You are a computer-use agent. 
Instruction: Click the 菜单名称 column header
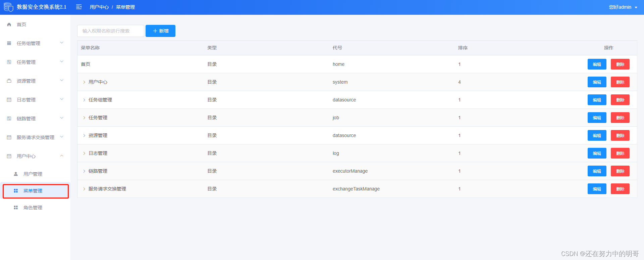(x=90, y=48)
